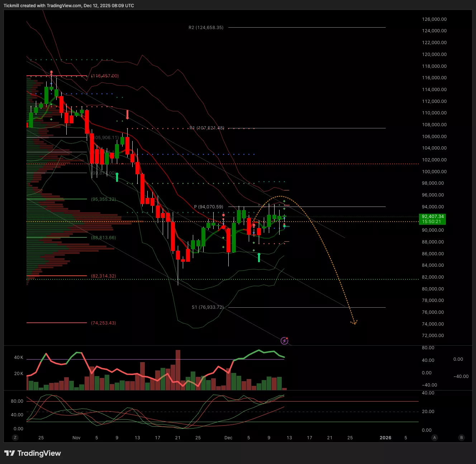
Task: Click the 2026 label on the time axis
Action: click(385, 437)
